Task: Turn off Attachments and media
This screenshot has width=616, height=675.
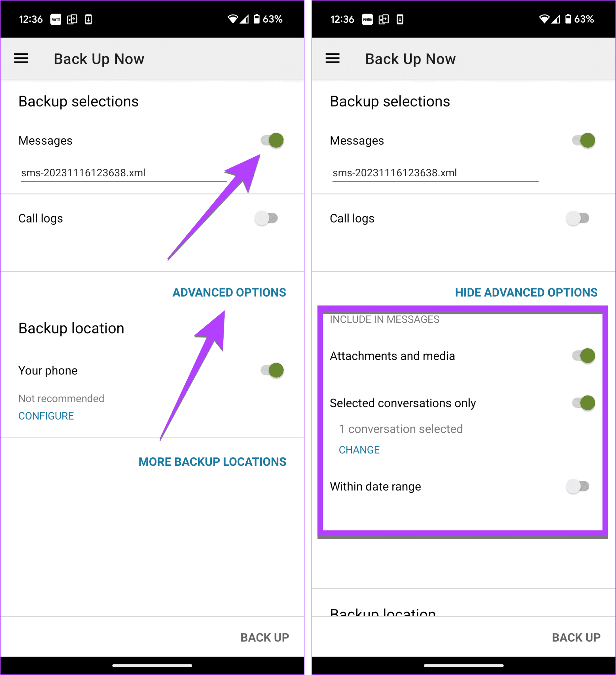Action: [x=584, y=356]
